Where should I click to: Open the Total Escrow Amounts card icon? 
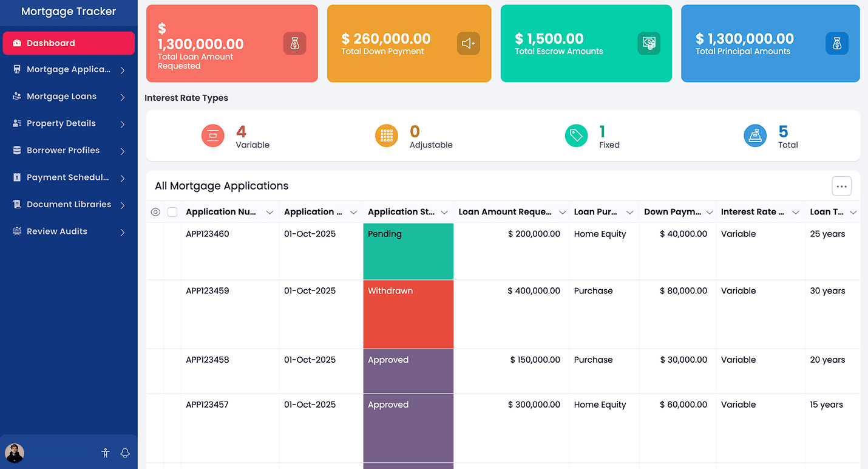(649, 43)
